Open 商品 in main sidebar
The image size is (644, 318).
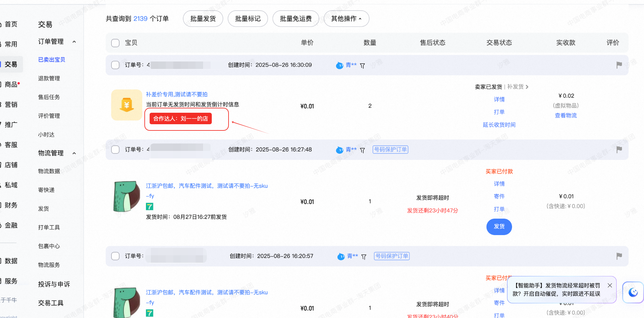click(x=11, y=84)
